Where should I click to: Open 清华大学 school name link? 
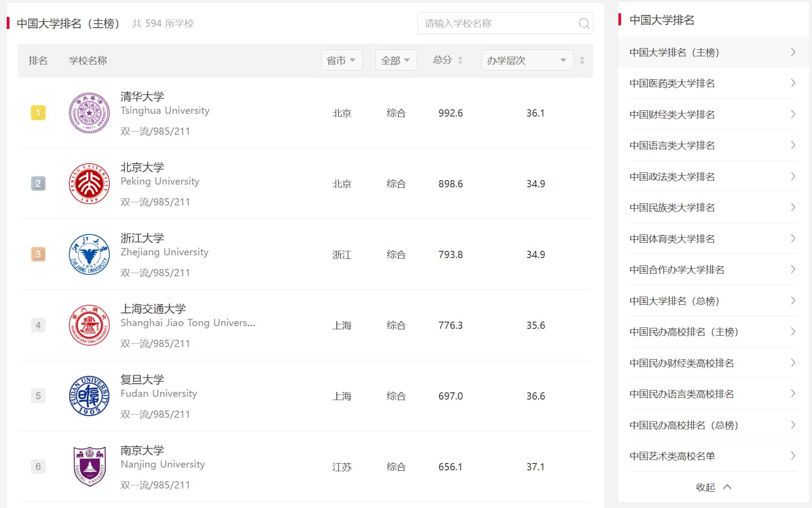[x=142, y=97]
